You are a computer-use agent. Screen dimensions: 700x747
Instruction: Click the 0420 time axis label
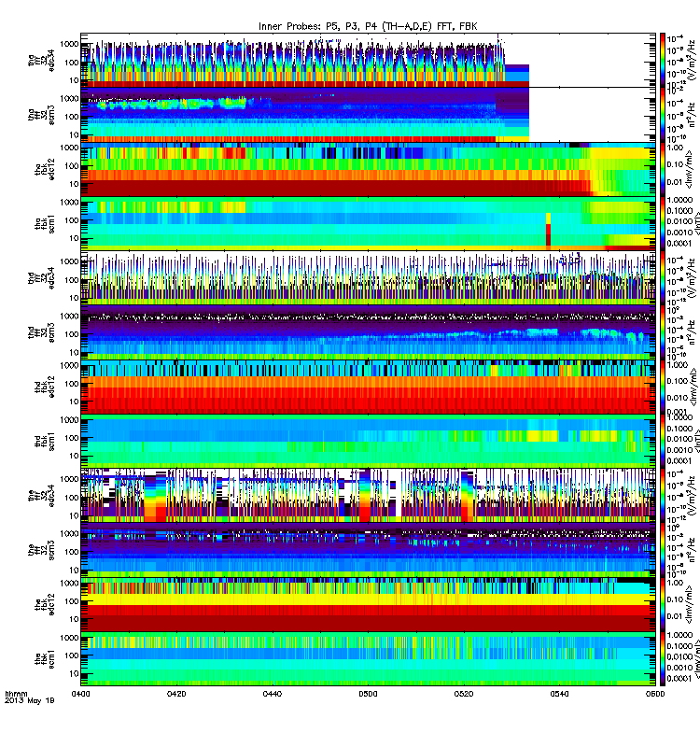click(x=176, y=694)
